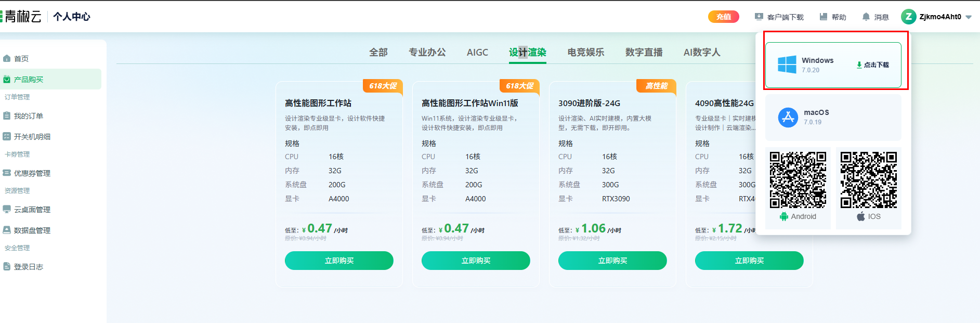The height and width of the screenshot is (323, 980).
Task: Click the 高性能 badge on 3090 card
Action: pyautogui.click(x=656, y=86)
